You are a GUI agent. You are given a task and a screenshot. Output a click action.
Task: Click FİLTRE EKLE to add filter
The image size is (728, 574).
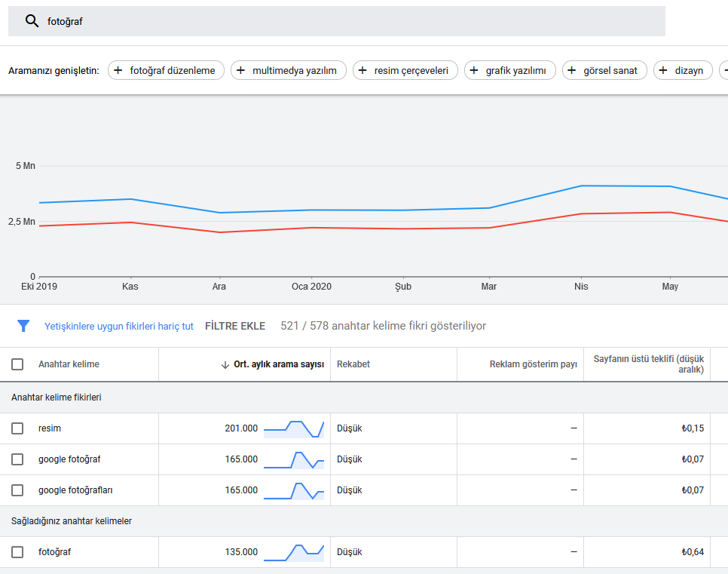coord(235,327)
